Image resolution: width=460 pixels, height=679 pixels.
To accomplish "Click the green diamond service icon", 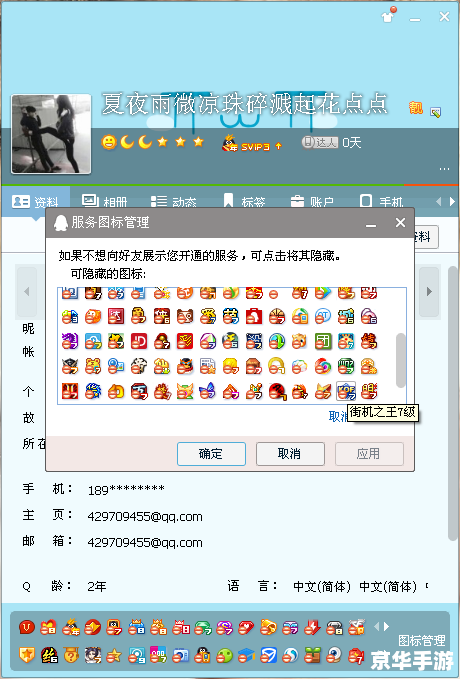I will click(x=202, y=627).
